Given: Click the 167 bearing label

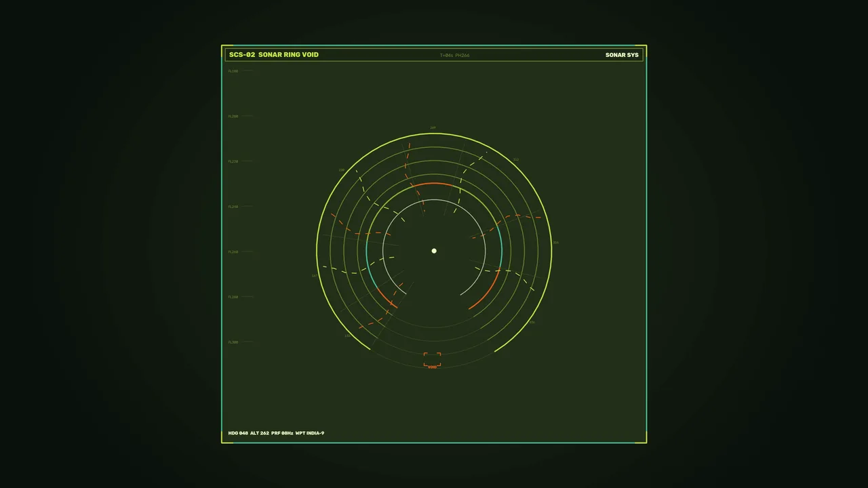Looking at the screenshot, I should coord(315,276).
